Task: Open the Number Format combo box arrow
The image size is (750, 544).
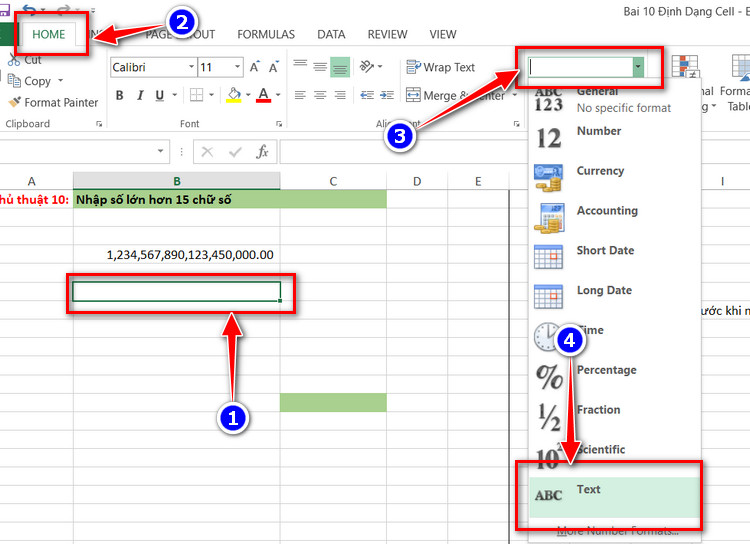Action: (638, 67)
